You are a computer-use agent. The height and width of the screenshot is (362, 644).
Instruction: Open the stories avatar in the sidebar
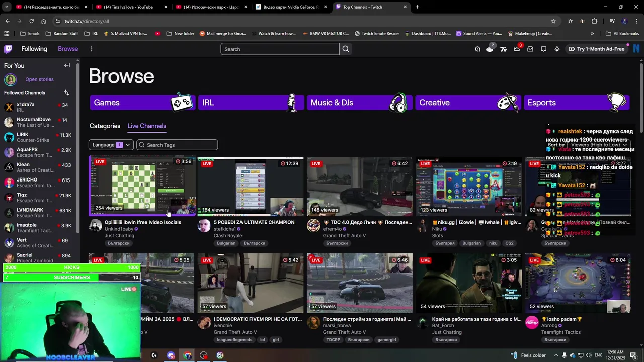pyautogui.click(x=10, y=79)
